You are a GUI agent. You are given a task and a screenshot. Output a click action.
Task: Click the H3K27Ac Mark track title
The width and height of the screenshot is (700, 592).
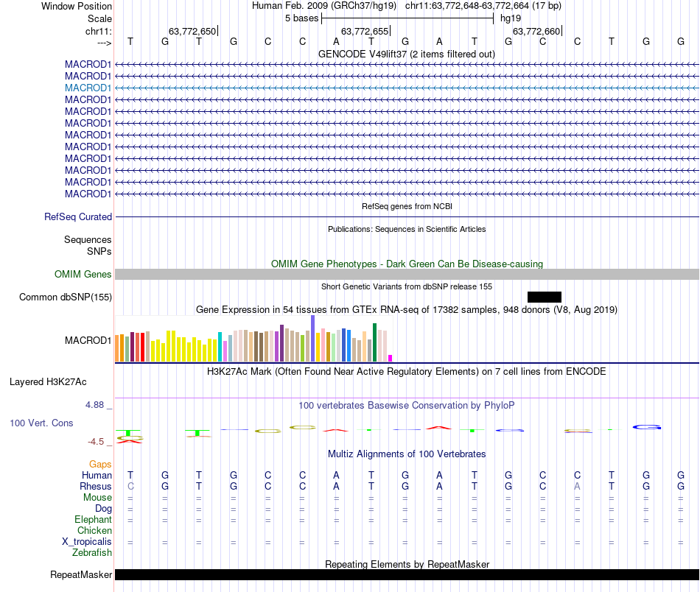[x=406, y=372]
